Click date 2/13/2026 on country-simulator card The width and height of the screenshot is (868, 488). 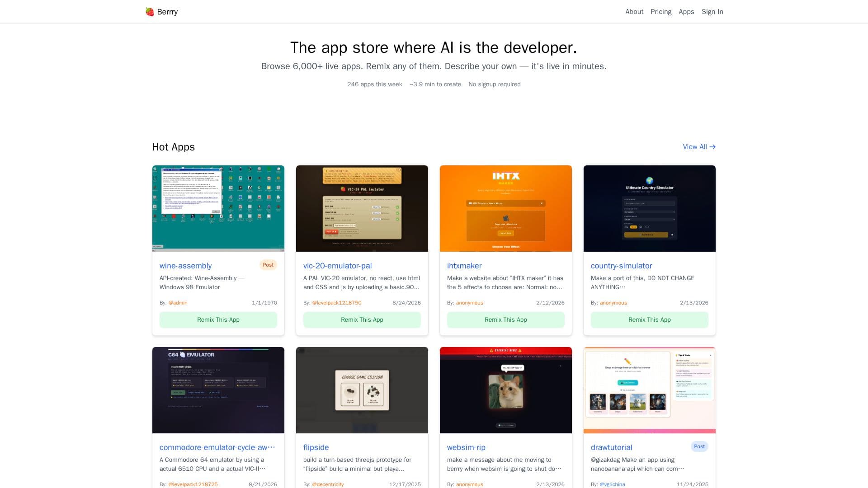[x=694, y=303]
